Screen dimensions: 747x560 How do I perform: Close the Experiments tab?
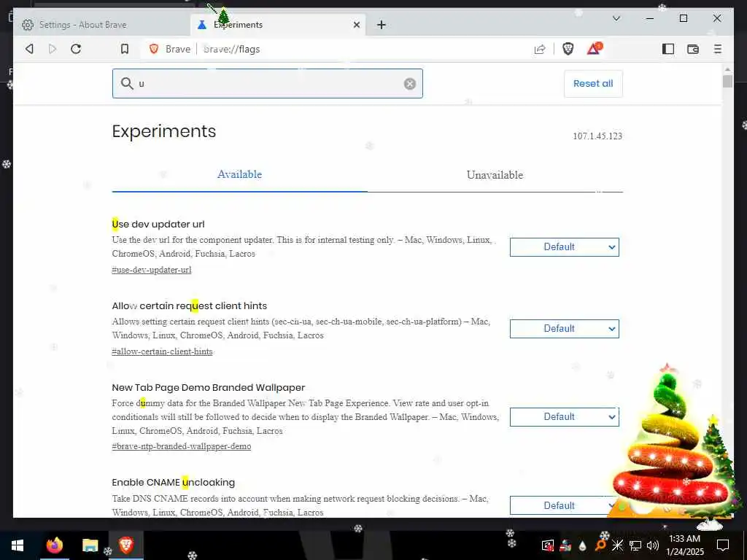click(x=356, y=25)
